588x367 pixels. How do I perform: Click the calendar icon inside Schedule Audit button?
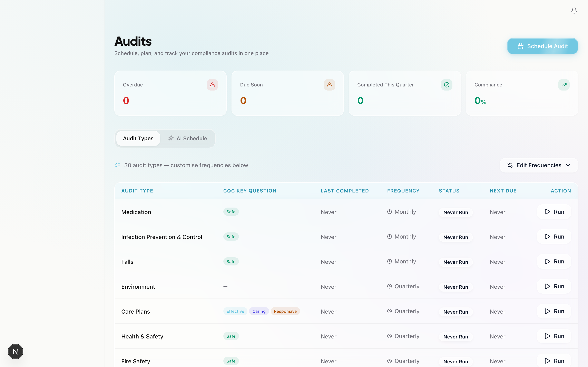coord(521,46)
